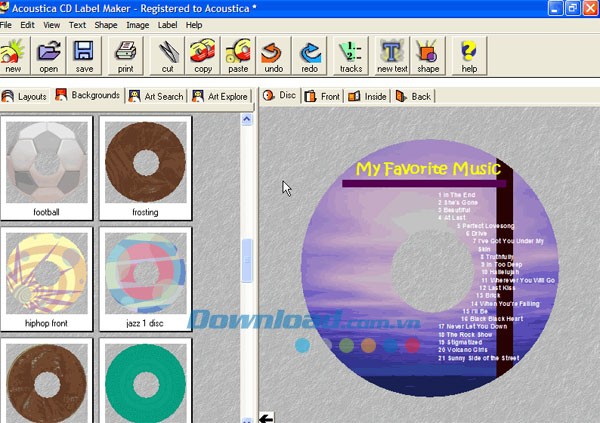Select the Backgrounds tab
600x423 pixels.
tap(88, 95)
